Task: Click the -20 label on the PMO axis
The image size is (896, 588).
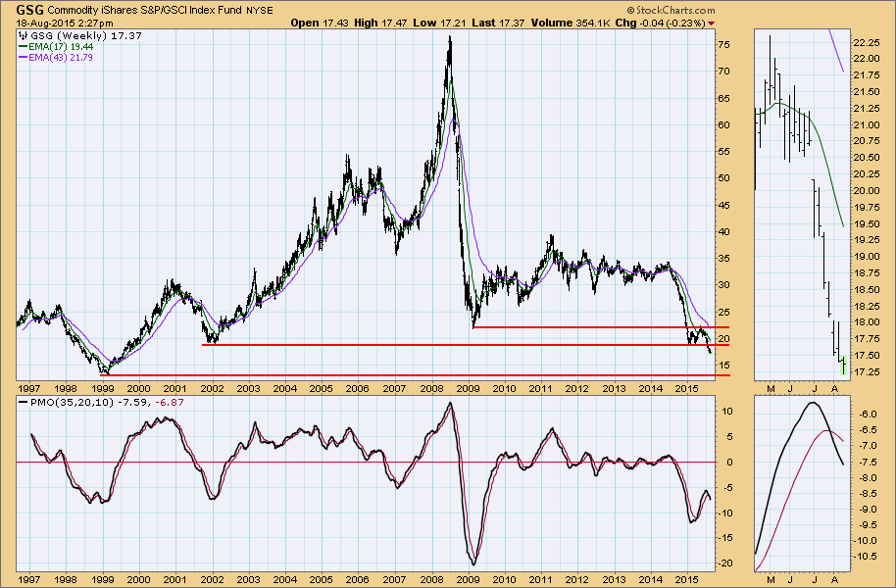Action: 724,563
